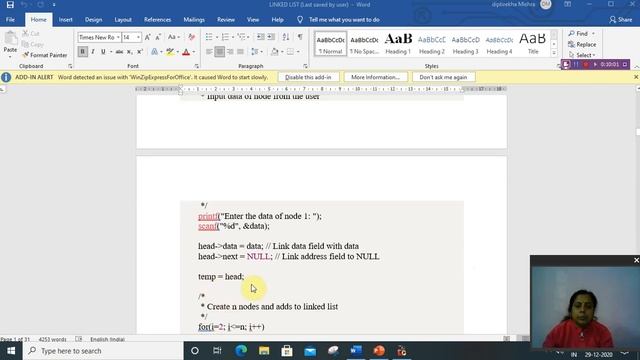Open Font dialog launcher
The height and width of the screenshot is (360, 640).
click(x=196, y=66)
